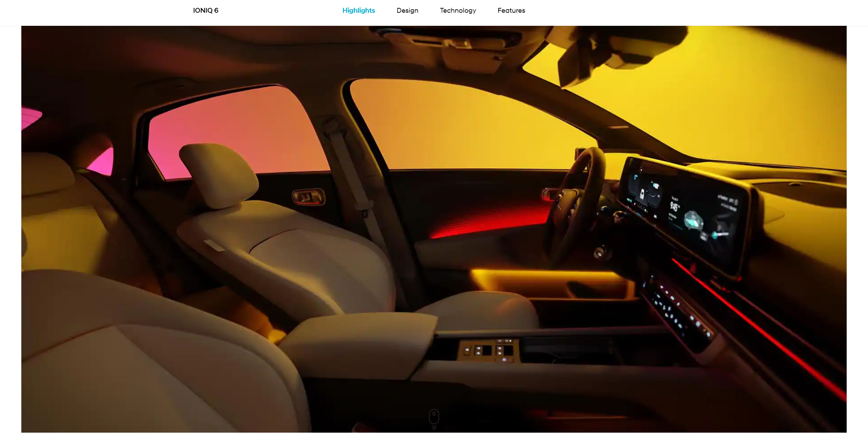Click the IONIQ 6 interior hero image
This screenshot has height=444, width=868.
pyautogui.click(x=434, y=229)
